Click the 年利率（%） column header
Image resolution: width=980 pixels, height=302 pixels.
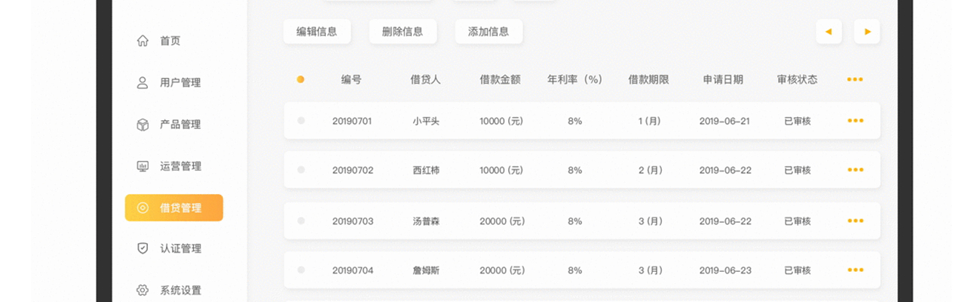[x=575, y=79]
